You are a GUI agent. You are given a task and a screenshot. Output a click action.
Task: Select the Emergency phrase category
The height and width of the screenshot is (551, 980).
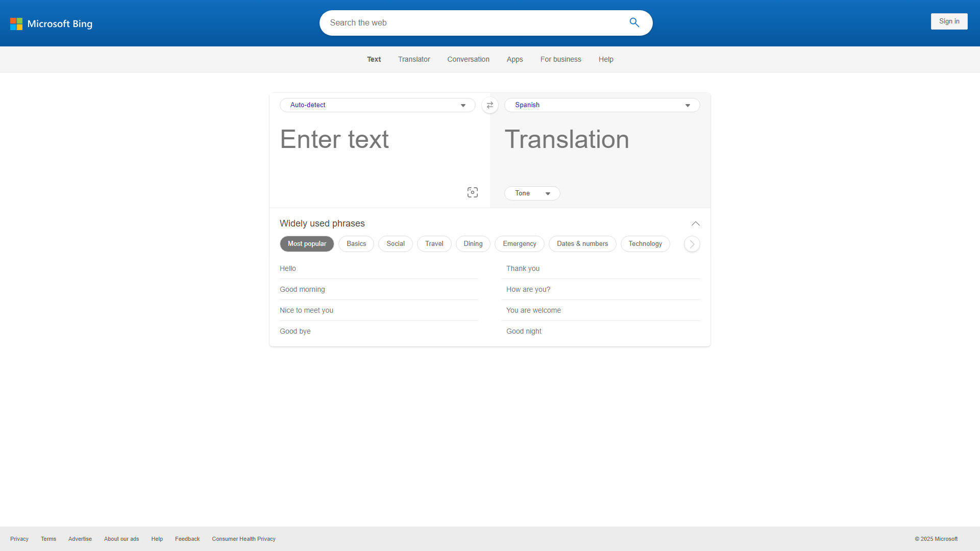[519, 244]
